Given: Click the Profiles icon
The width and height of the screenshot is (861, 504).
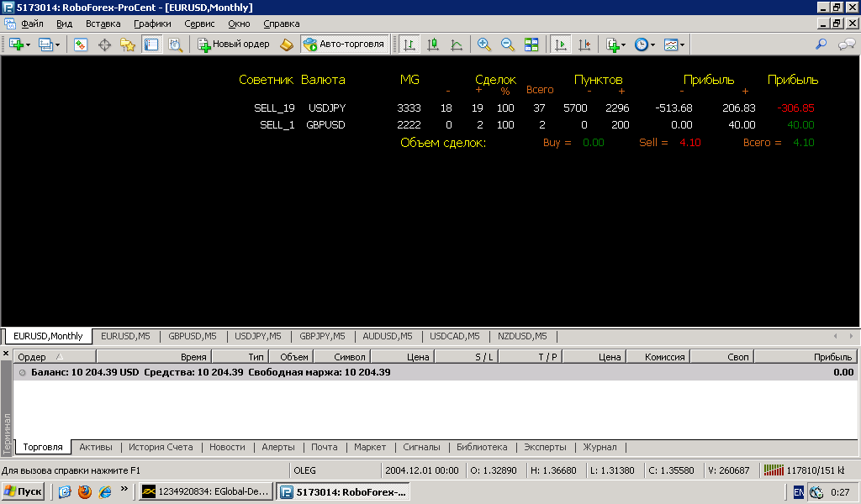Looking at the screenshot, I should [x=45, y=45].
